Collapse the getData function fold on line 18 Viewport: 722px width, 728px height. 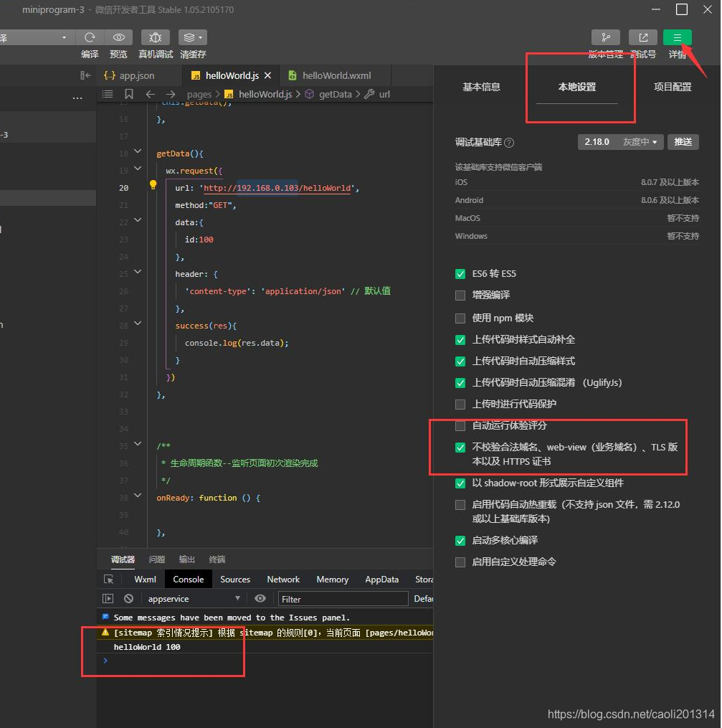(138, 151)
